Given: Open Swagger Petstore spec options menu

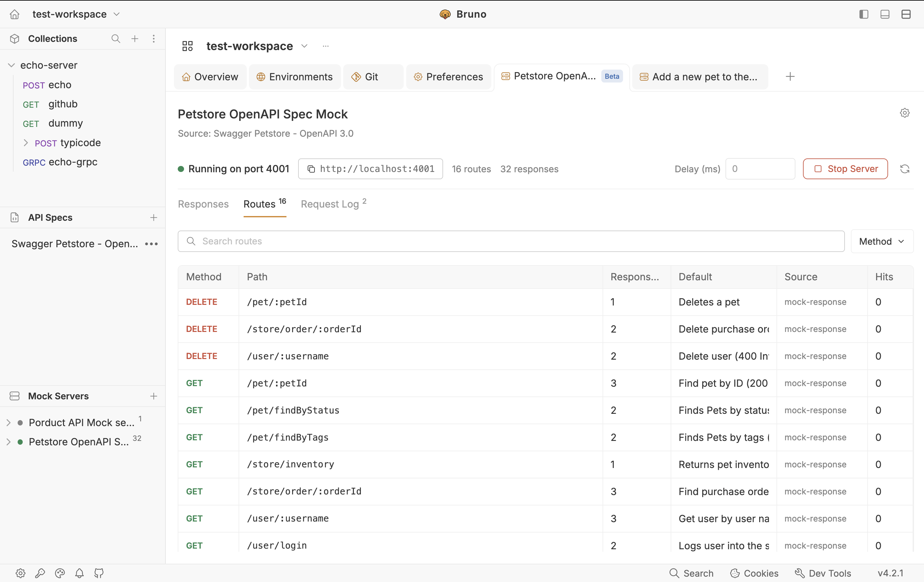Looking at the screenshot, I should pyautogui.click(x=152, y=244).
